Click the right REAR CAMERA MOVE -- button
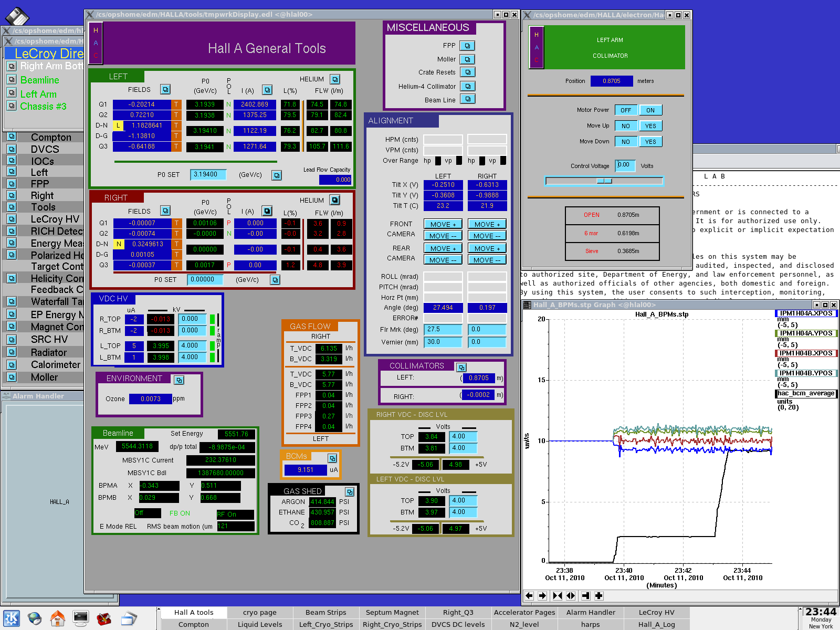 click(487, 260)
